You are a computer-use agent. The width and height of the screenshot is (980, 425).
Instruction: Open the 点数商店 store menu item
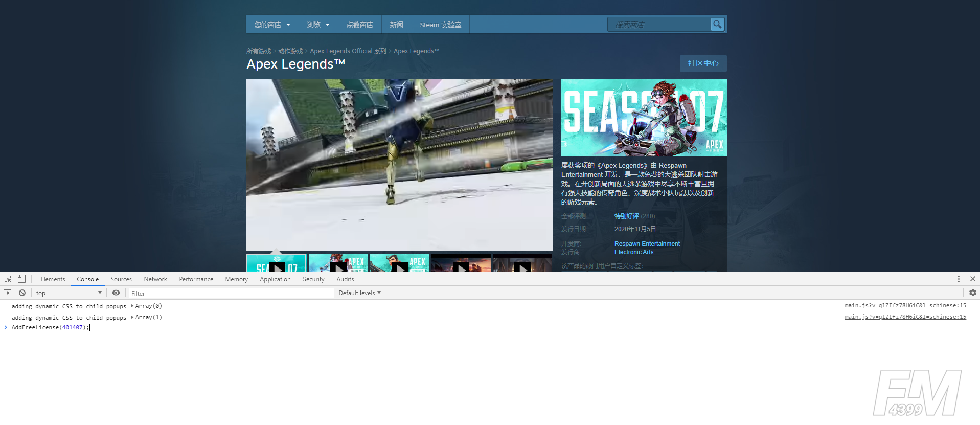[360, 25]
